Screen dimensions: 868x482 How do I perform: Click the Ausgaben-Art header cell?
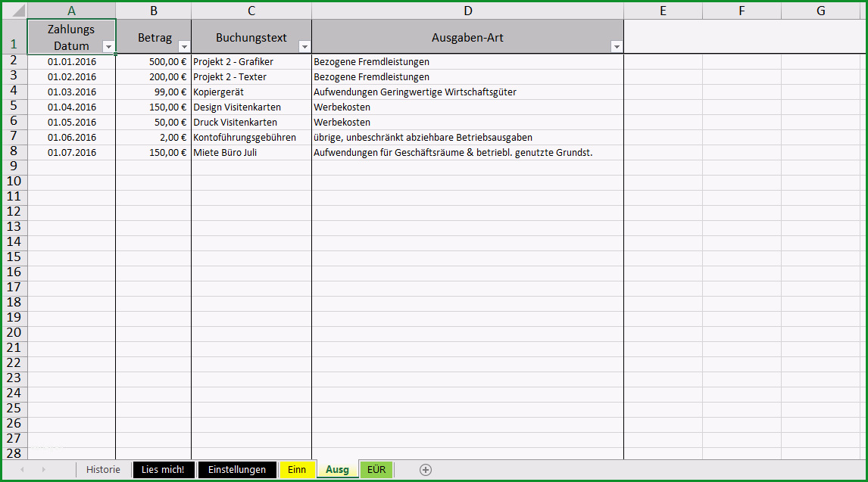tap(468, 36)
